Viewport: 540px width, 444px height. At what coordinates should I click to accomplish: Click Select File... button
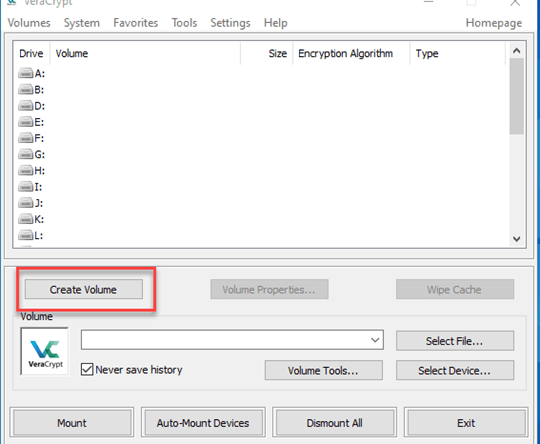[x=455, y=341]
